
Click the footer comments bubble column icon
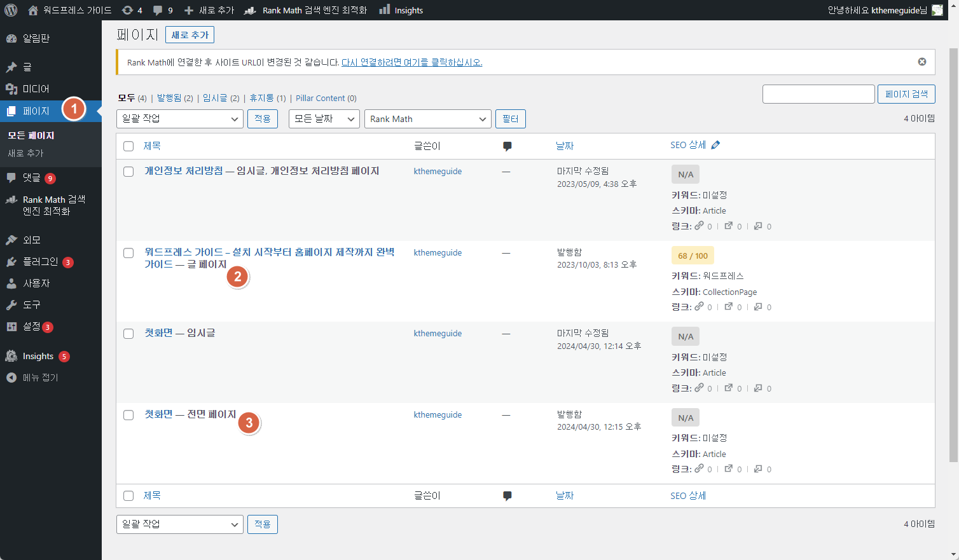point(507,496)
